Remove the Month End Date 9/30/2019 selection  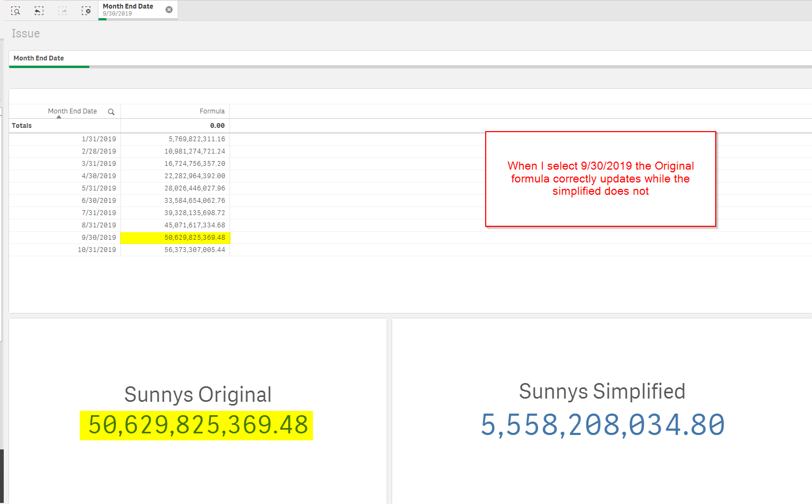[x=169, y=10]
